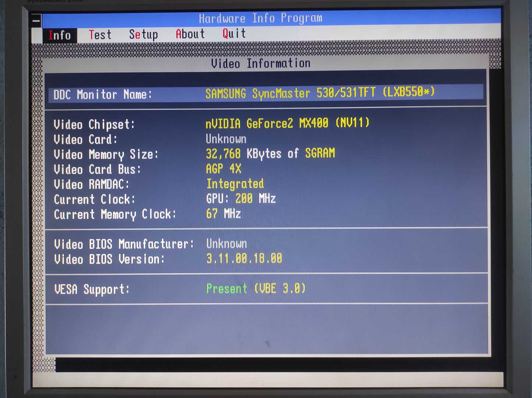The image size is (532, 398).
Task: Click the SAMSUNG SyncMaster 530/531TFT monitor value
Action: (x=320, y=92)
